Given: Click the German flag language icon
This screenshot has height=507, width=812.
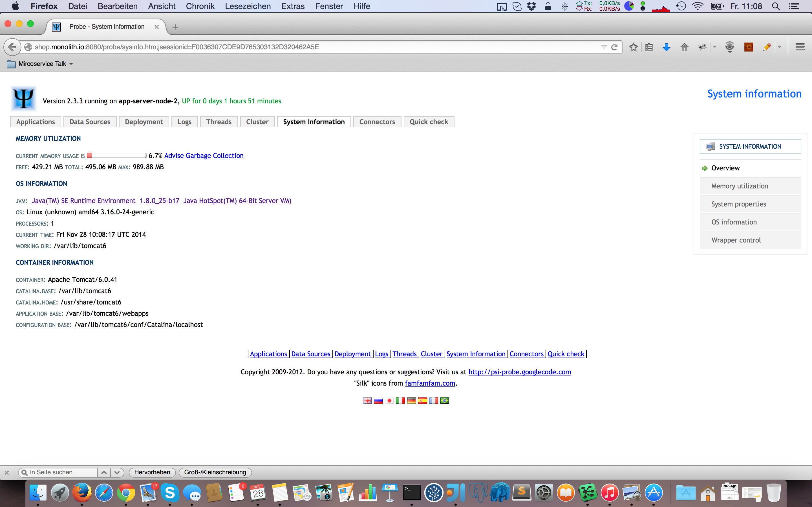Looking at the screenshot, I should (411, 400).
